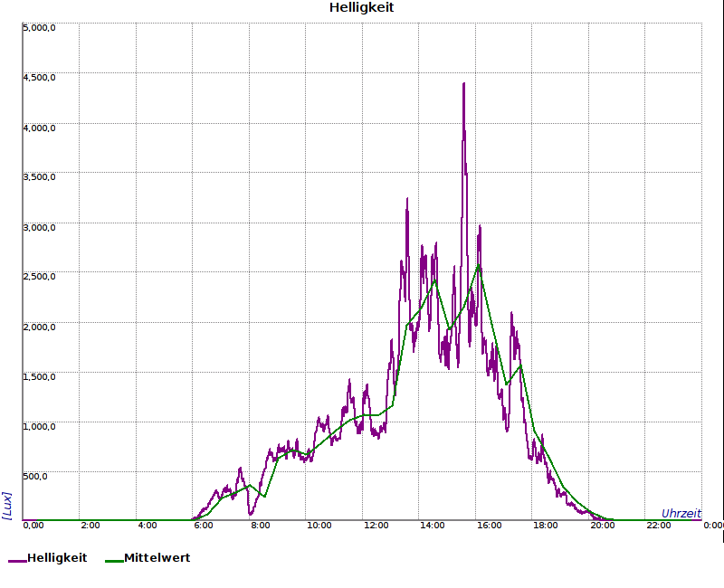Click the 12:00 time label
The height and width of the screenshot is (588, 724).
(376, 526)
